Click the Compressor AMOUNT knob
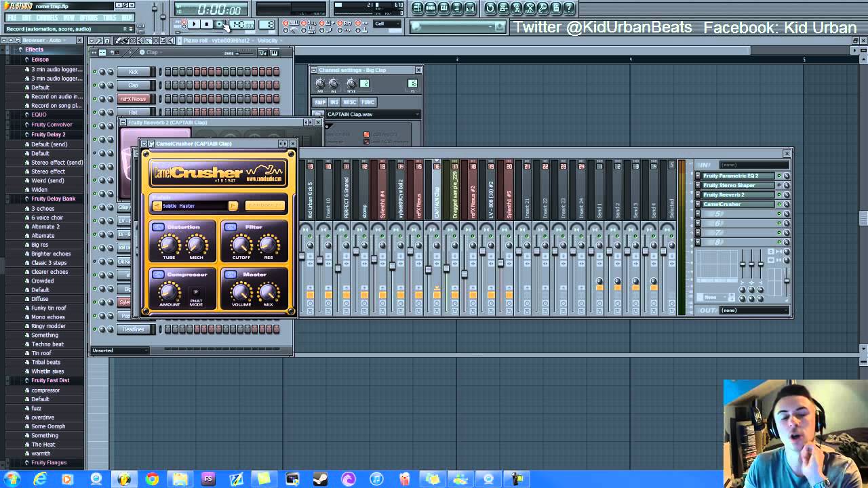The image size is (868, 488). [169, 292]
